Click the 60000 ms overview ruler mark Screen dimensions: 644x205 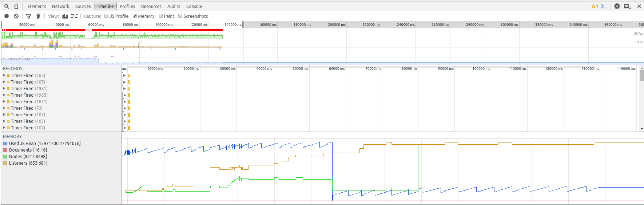pos(96,25)
